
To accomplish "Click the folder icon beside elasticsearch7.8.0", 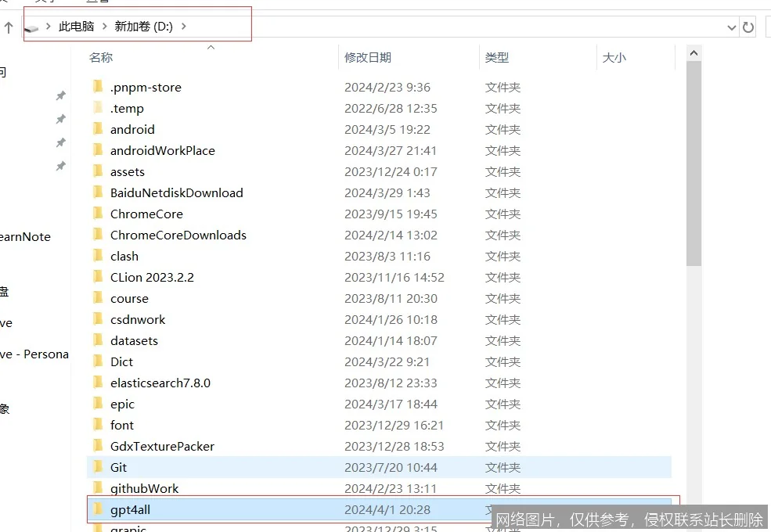I will (98, 383).
